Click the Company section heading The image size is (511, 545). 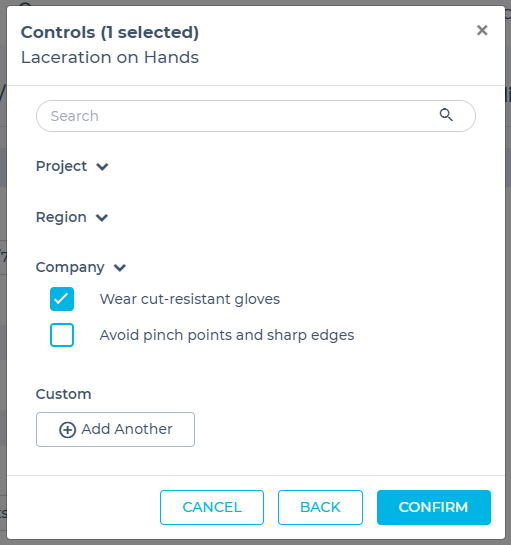click(70, 267)
